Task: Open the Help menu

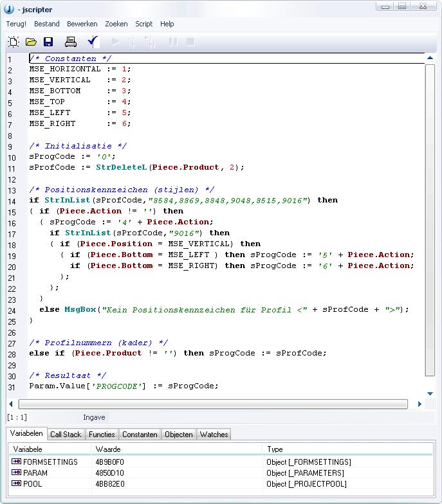Action: 167,24
